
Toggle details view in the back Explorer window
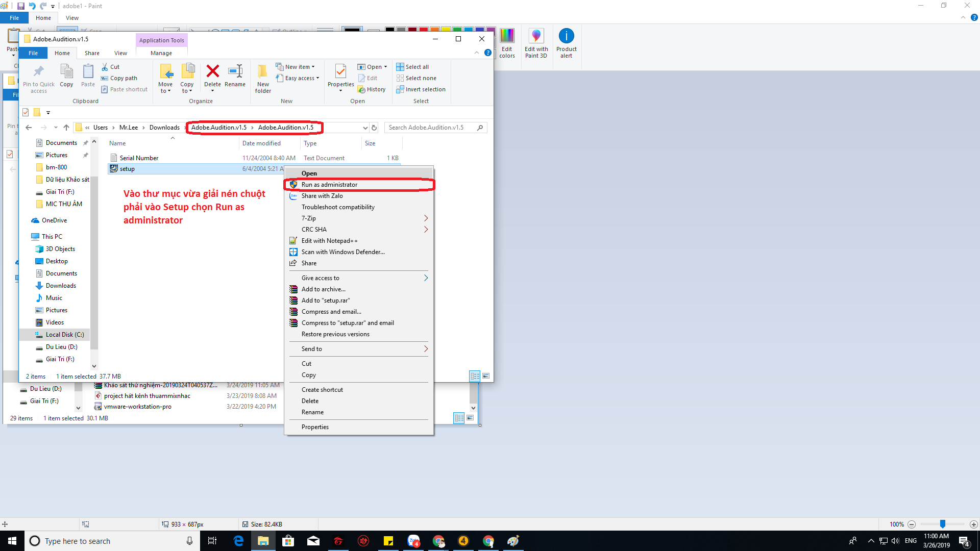point(459,418)
